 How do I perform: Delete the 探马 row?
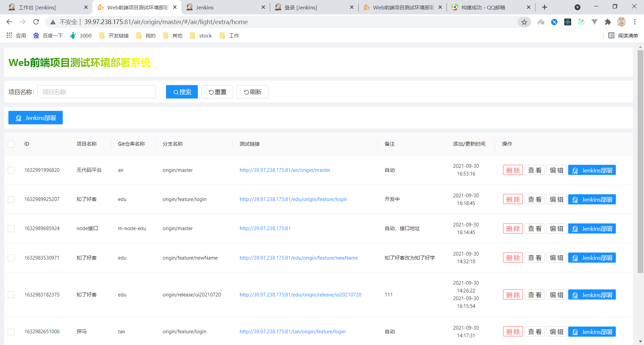pos(513,332)
